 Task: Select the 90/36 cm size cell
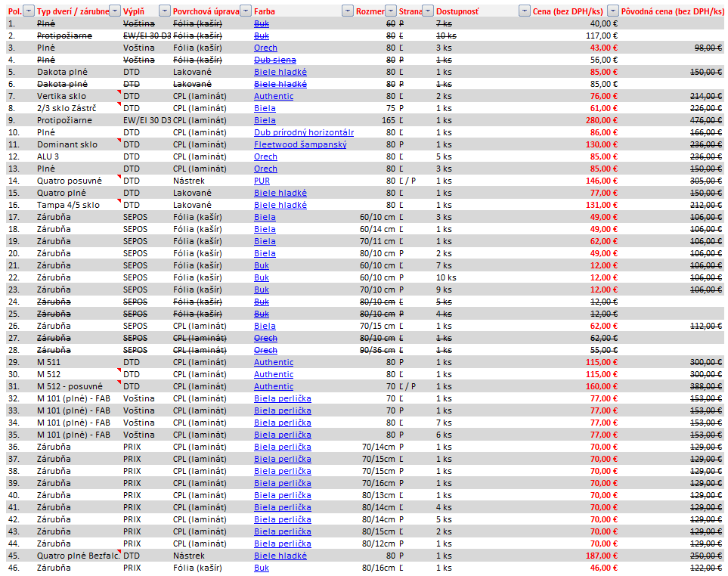[377, 350]
